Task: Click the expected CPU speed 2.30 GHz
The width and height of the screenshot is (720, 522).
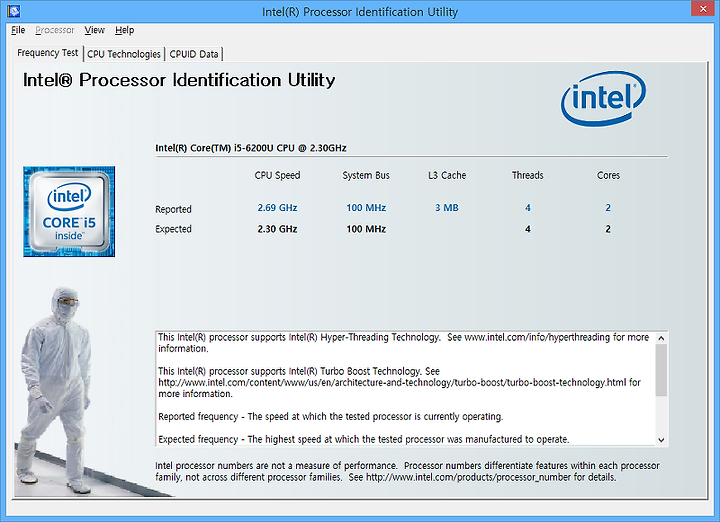Action: coord(277,229)
